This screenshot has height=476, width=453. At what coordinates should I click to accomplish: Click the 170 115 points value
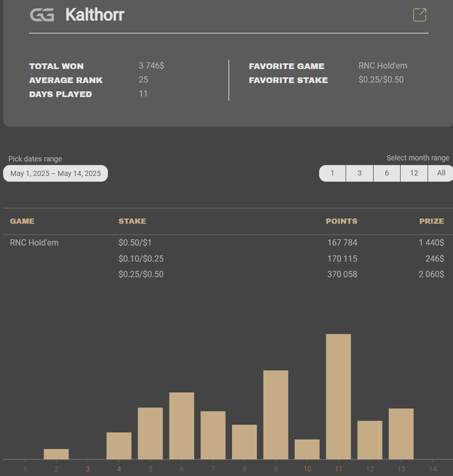pyautogui.click(x=342, y=258)
